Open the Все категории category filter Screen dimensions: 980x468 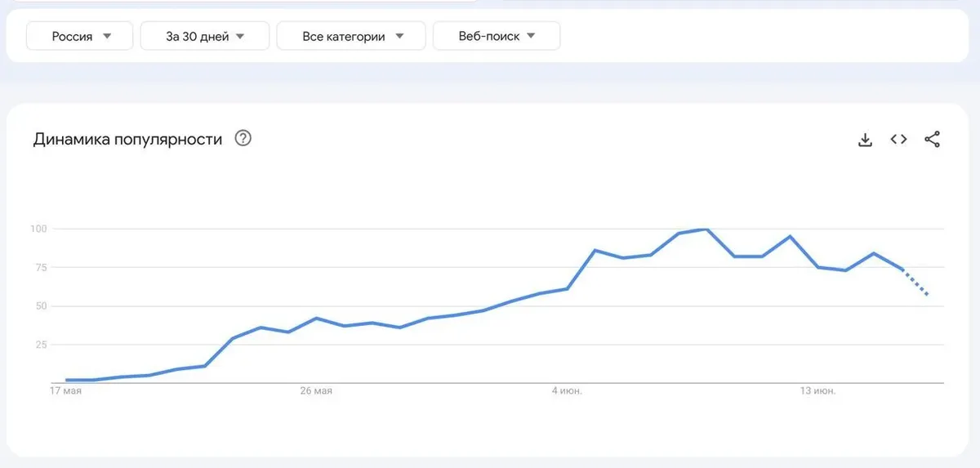pyautogui.click(x=351, y=36)
